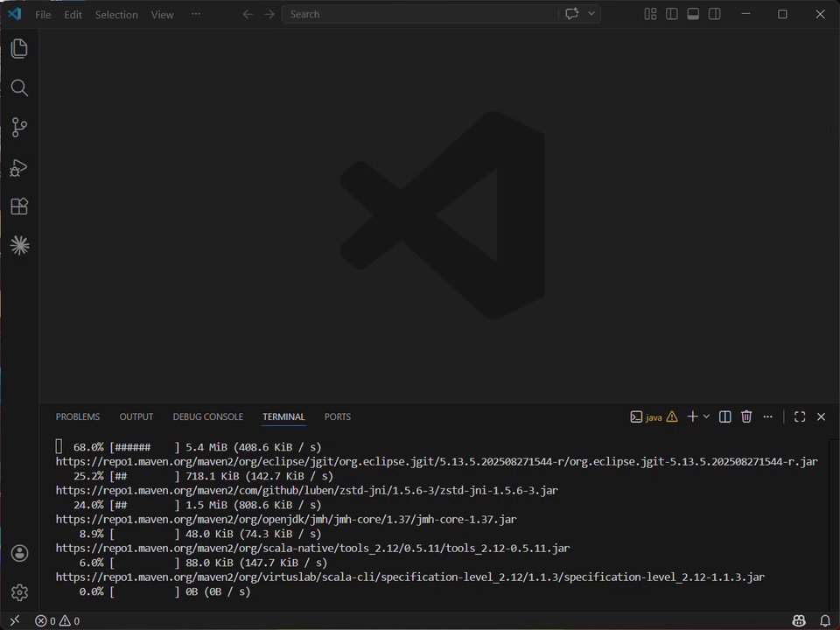Screen dimensions: 840x630
Task: Click the terminal warning triangle icon
Action: click(672, 416)
